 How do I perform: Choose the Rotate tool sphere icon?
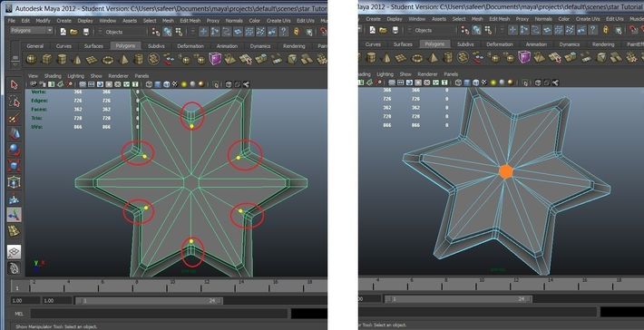(15, 150)
